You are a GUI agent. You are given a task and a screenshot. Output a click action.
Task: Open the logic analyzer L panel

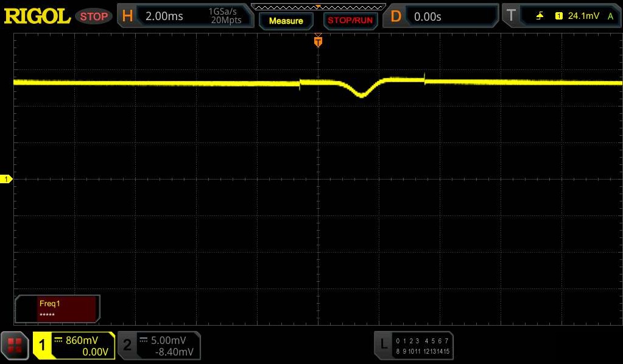tap(384, 344)
